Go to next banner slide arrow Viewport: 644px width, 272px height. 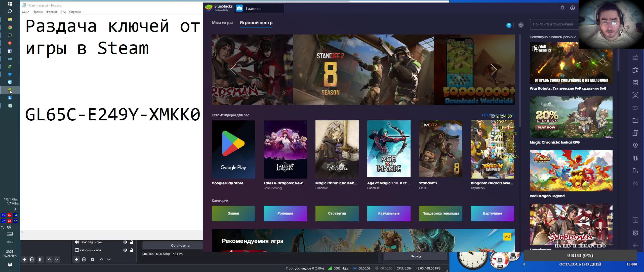coord(494,70)
